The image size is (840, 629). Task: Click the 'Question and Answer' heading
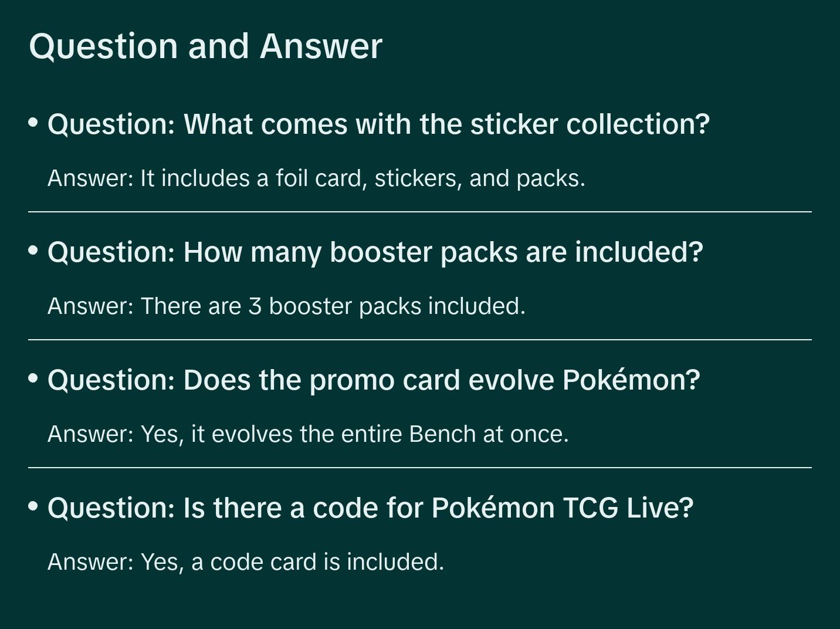click(205, 46)
